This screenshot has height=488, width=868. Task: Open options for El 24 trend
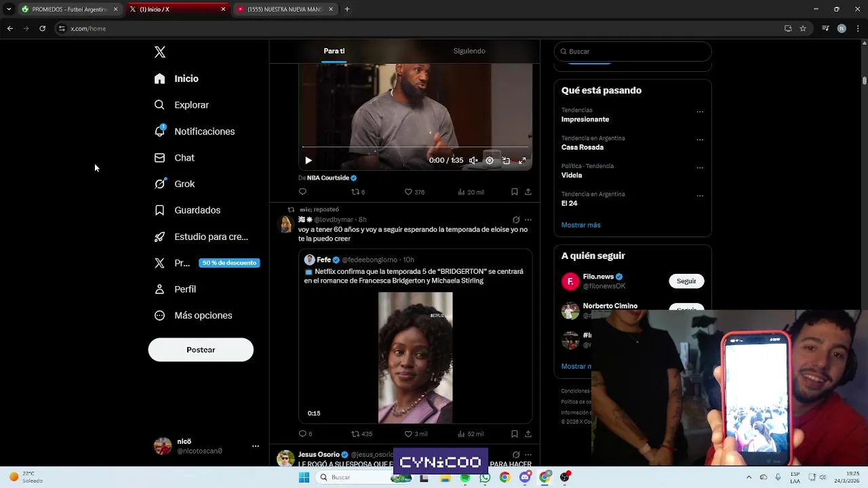[700, 196]
